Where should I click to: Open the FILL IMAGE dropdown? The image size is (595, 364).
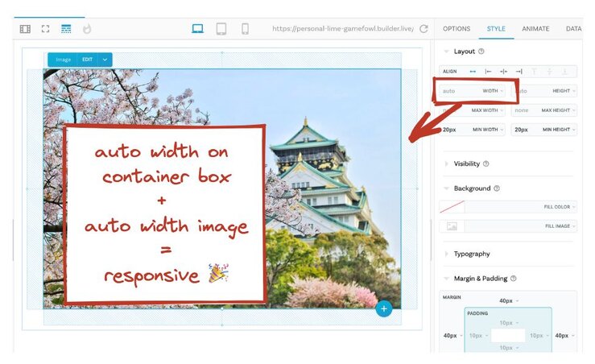(560, 226)
